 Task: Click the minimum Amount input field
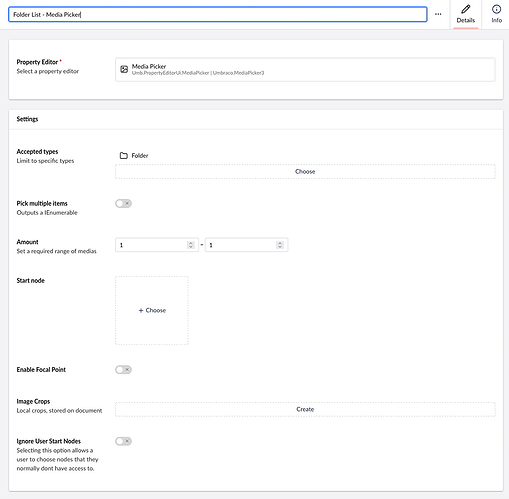pyautogui.click(x=157, y=245)
